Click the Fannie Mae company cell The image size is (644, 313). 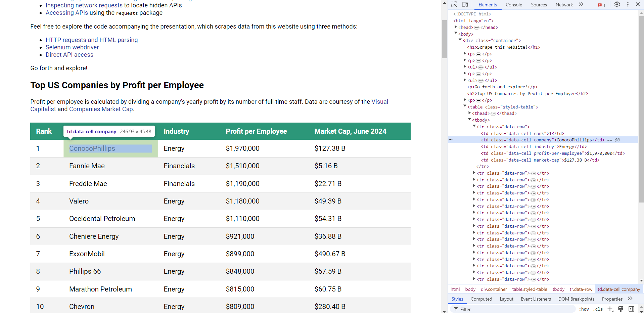pyautogui.click(x=110, y=166)
